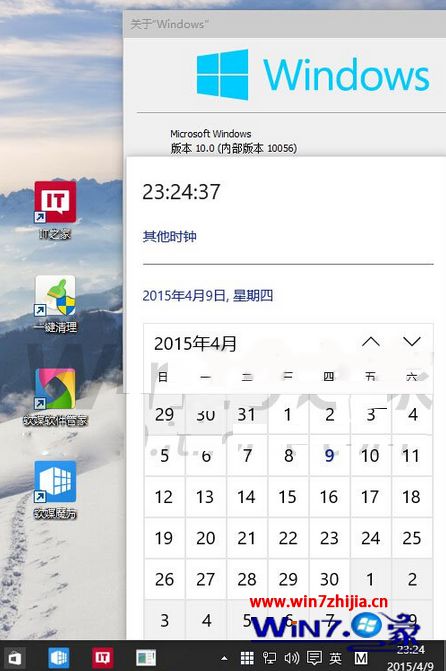
Task: Select calendar date 8
Action: tap(288, 455)
